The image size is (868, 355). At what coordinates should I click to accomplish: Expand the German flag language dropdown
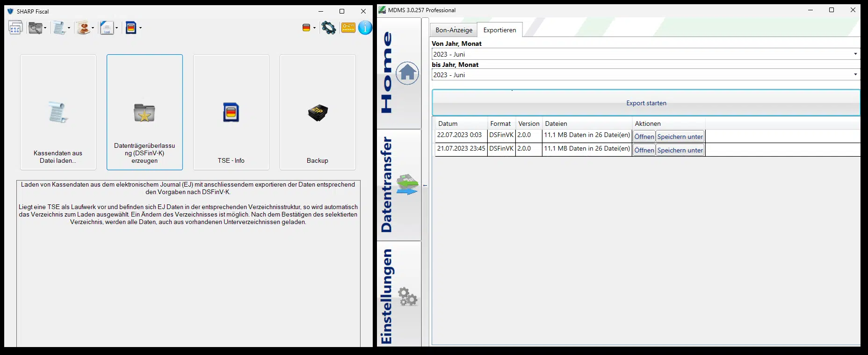[x=314, y=28]
